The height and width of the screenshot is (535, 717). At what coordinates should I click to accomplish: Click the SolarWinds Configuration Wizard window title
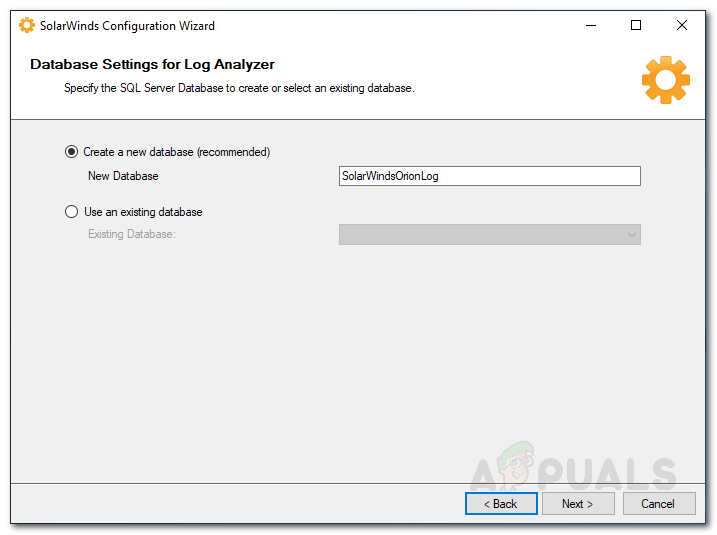(127, 26)
